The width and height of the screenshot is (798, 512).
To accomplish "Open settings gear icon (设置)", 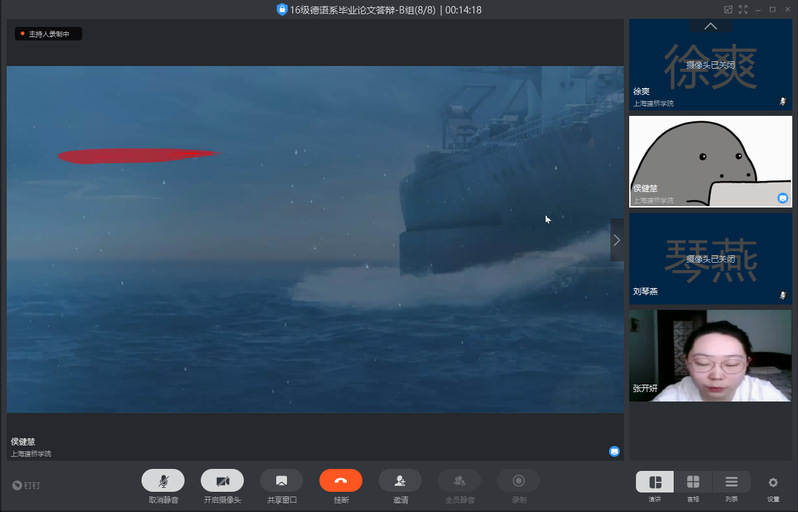I will pos(773,483).
